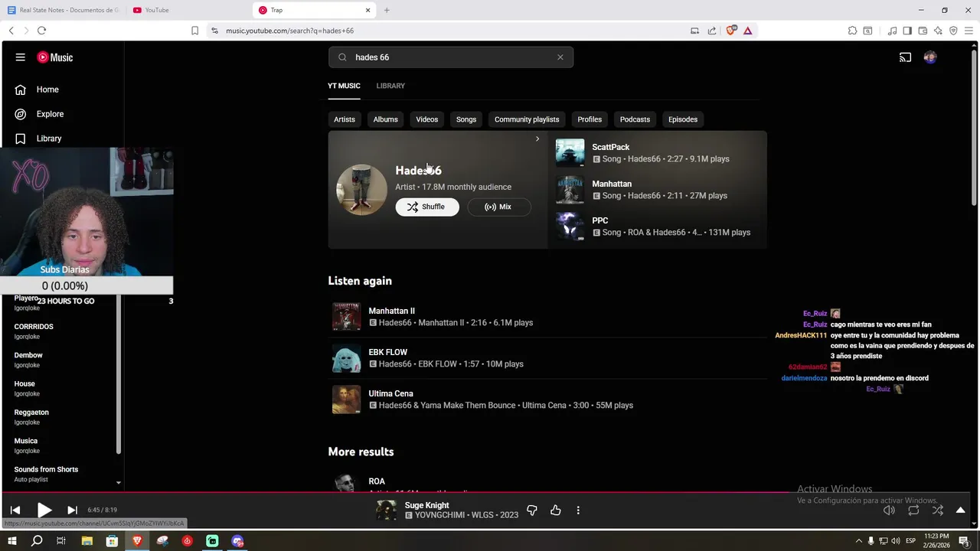The image size is (980, 551).
Task: Filter results by Songs
Action: (x=466, y=119)
